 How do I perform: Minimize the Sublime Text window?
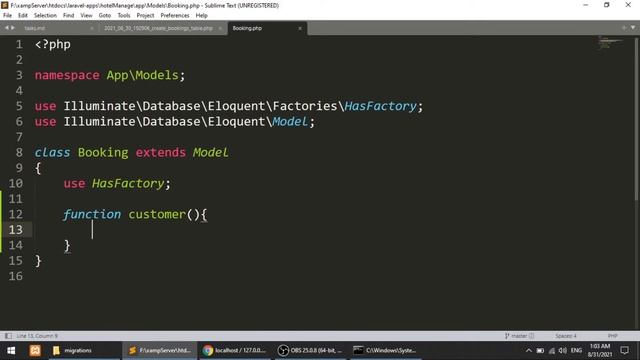point(586,5)
